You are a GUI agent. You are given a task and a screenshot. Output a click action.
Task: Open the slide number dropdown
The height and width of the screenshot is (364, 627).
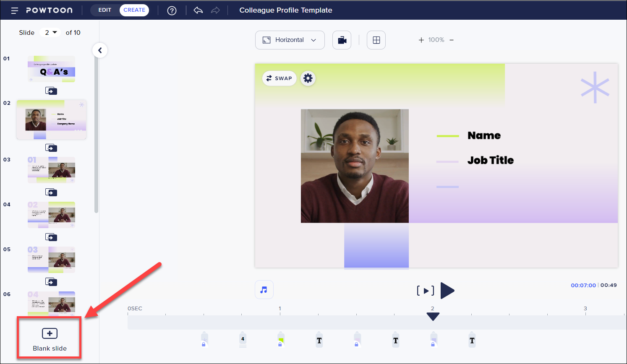[50, 33]
